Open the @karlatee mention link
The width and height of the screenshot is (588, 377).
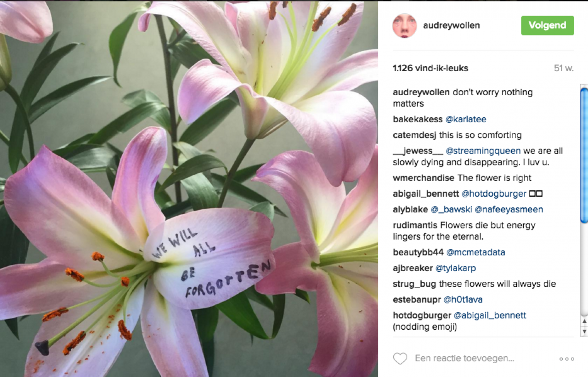click(466, 120)
